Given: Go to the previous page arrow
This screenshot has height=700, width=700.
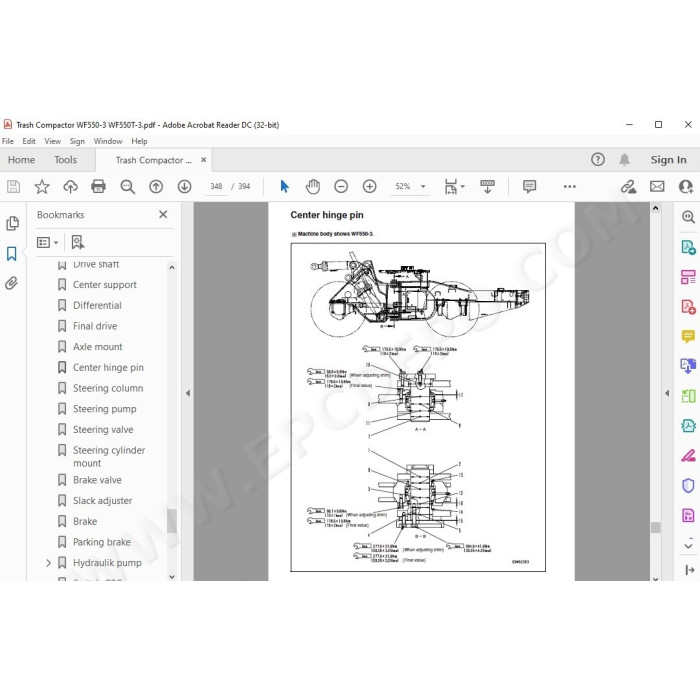Looking at the screenshot, I should (156, 186).
